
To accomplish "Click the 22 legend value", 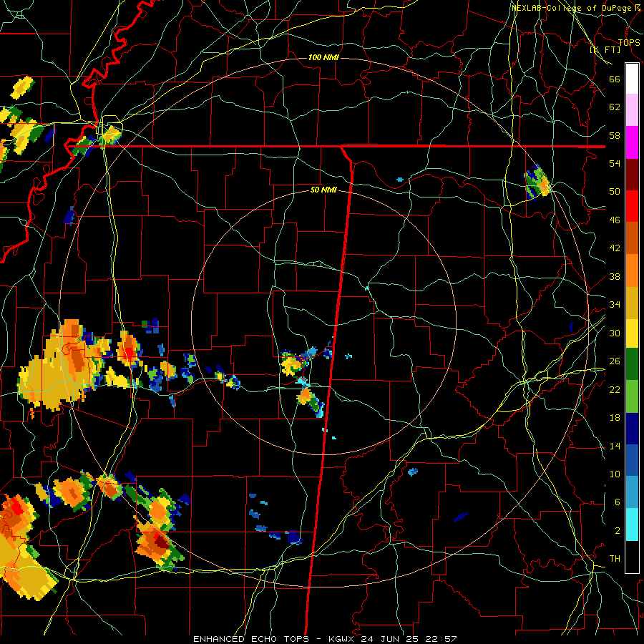I will (x=615, y=390).
